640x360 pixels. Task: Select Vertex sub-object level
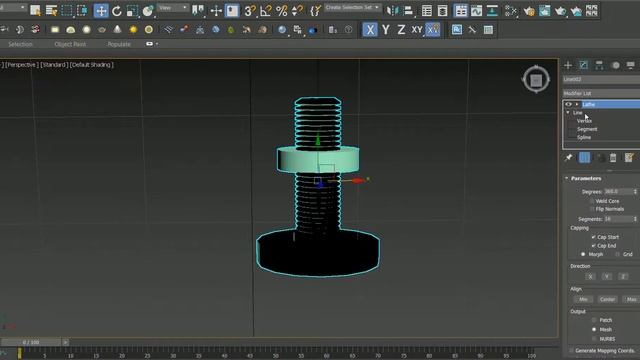tap(584, 121)
